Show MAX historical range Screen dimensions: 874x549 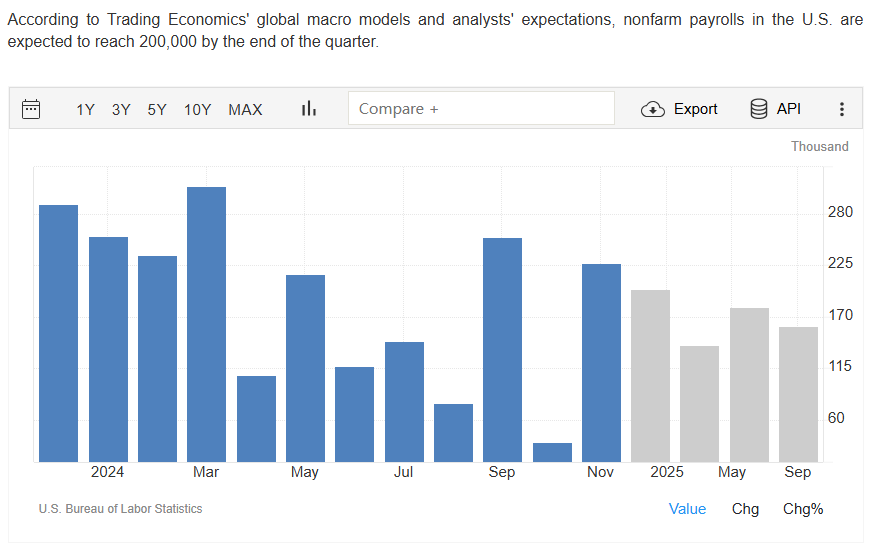245,110
